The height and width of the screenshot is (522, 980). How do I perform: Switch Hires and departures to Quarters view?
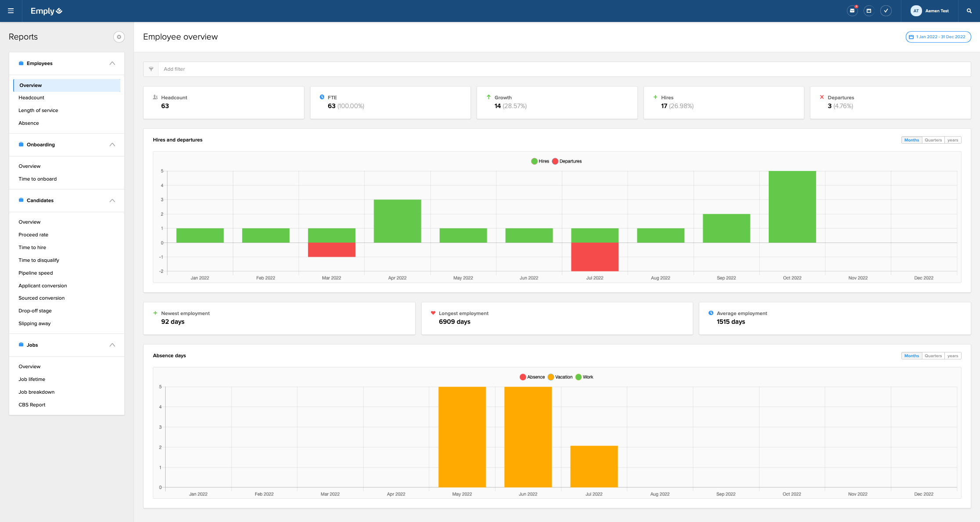point(933,140)
